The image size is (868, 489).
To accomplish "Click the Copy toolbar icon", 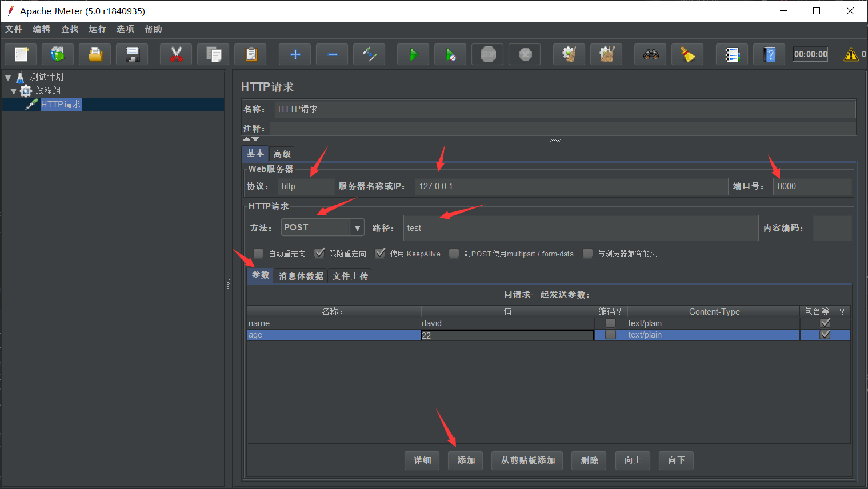I will pyautogui.click(x=213, y=54).
